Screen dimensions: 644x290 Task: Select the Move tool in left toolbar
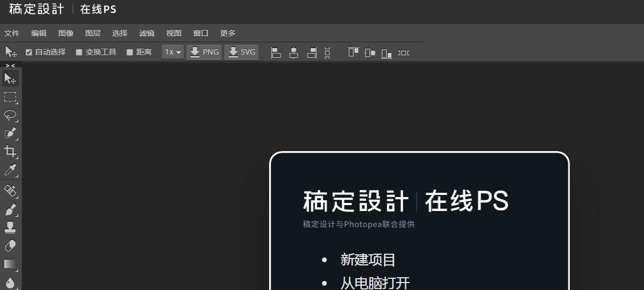(10, 79)
